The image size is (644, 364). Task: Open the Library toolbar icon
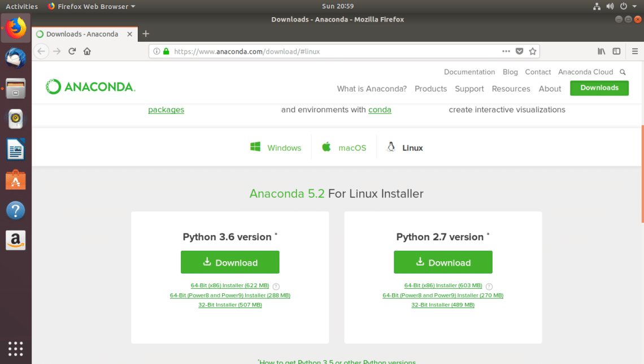point(601,51)
